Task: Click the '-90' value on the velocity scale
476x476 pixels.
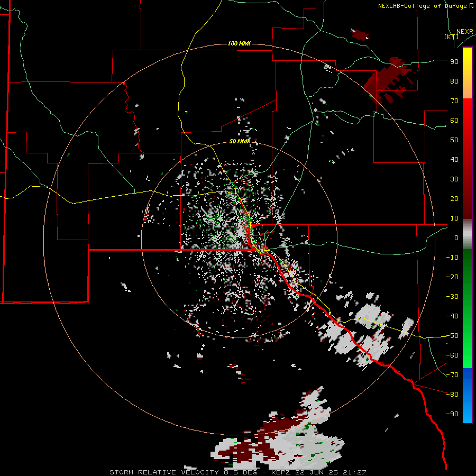Action: (452, 414)
